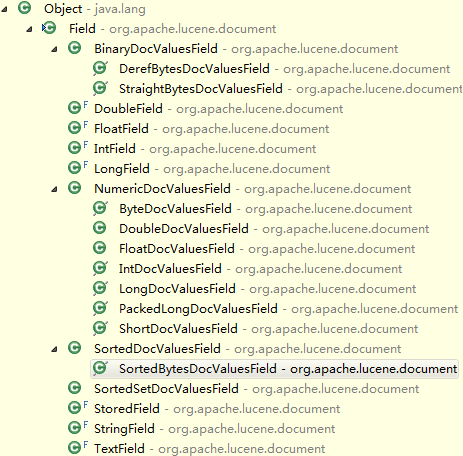The width and height of the screenshot is (463, 456).
Task: Select BinaryDocValuesField in hierarchy
Action: click(246, 49)
